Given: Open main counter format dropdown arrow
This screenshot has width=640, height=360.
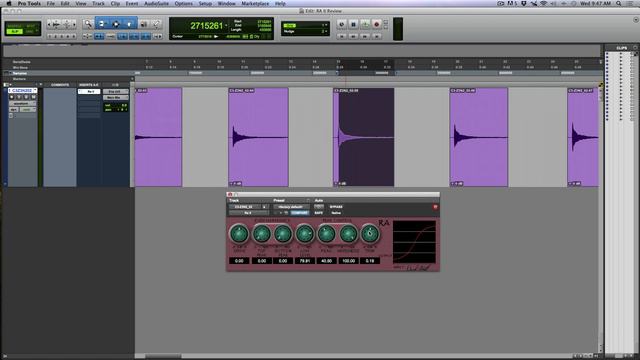Looking at the screenshot, I should (227, 26).
